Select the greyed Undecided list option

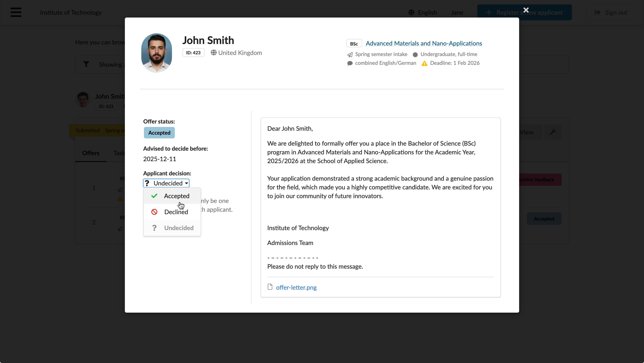pos(172,228)
